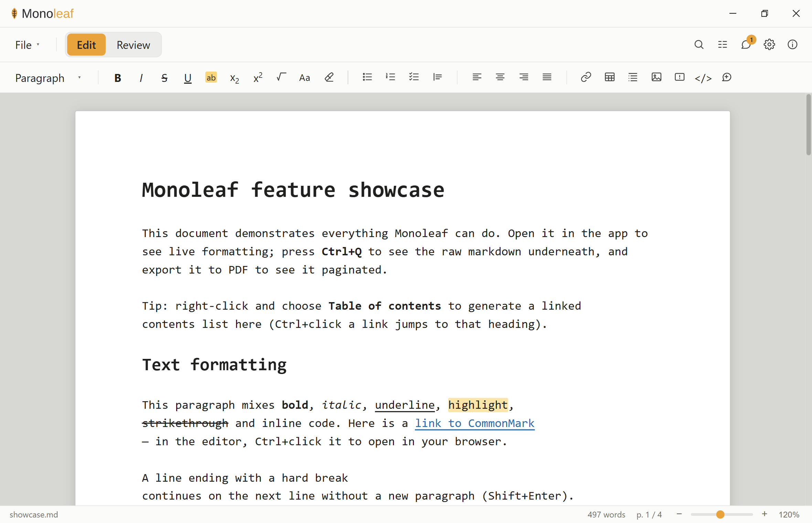
Task: Insert a numbered list
Action: pyautogui.click(x=391, y=77)
